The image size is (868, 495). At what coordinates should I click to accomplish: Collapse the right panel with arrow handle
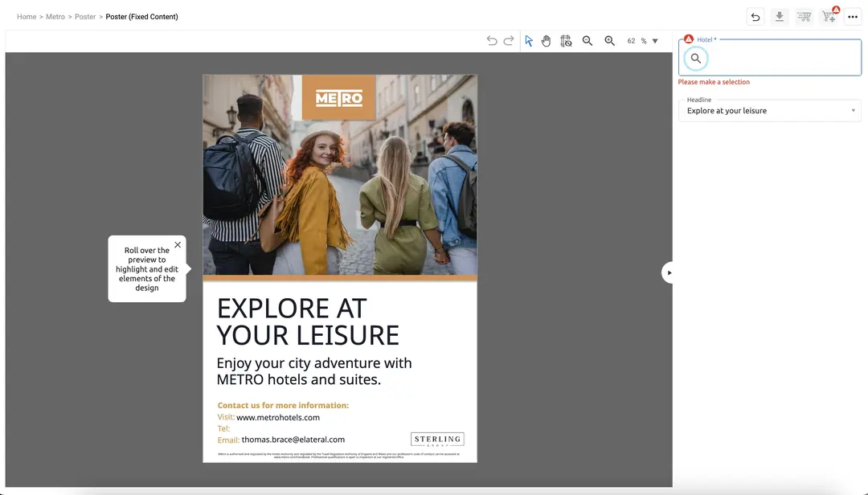click(x=669, y=272)
